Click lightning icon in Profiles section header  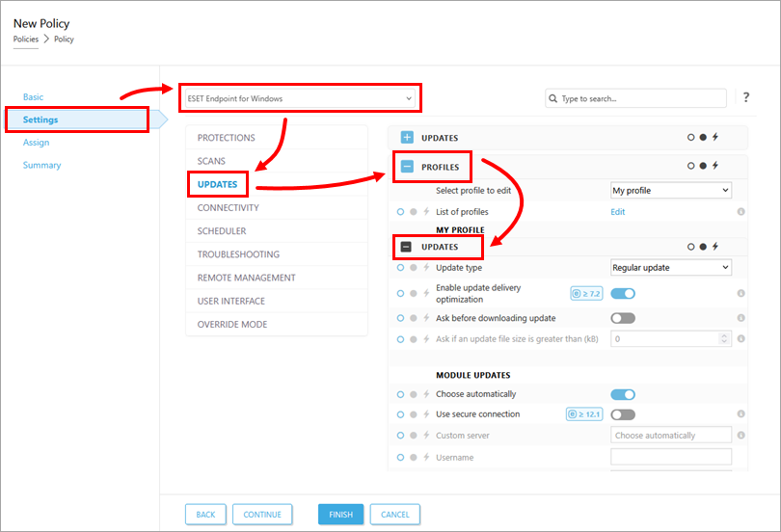click(715, 167)
